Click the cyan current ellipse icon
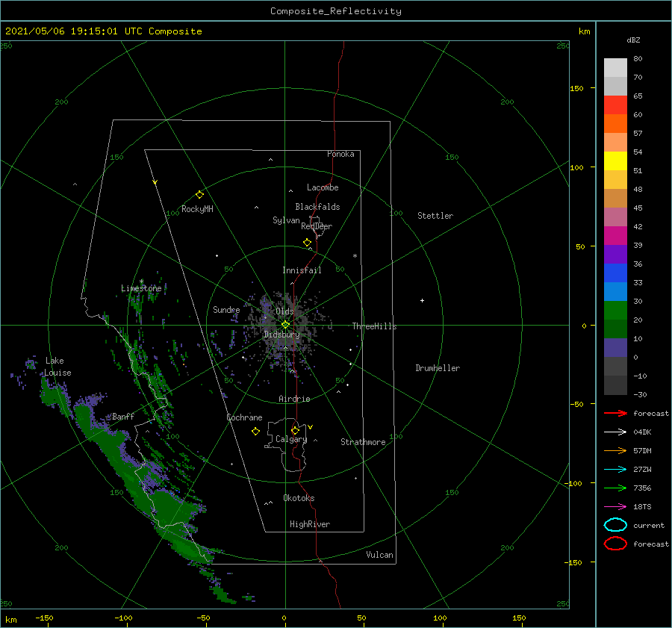Image resolution: width=672 pixels, height=628 pixels. pos(615,525)
